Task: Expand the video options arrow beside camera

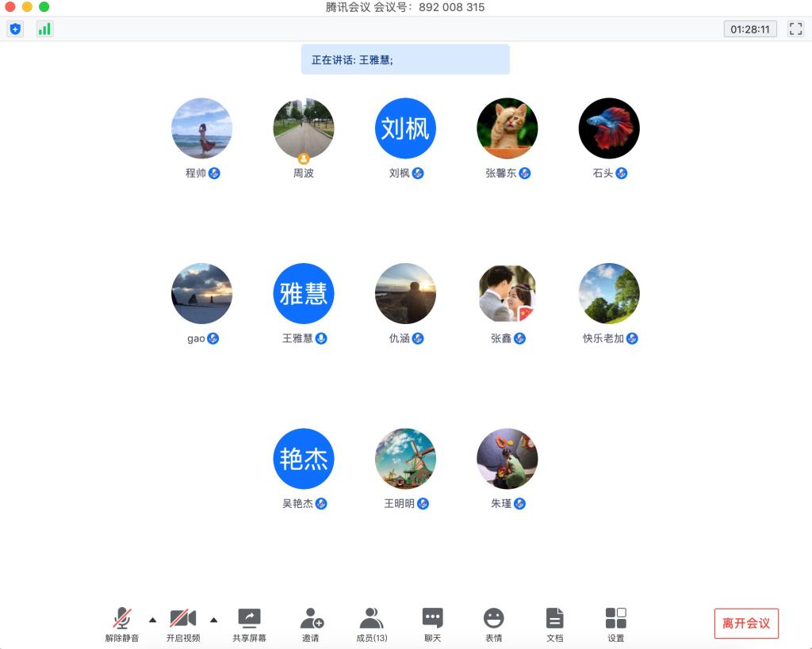Action: [213, 620]
